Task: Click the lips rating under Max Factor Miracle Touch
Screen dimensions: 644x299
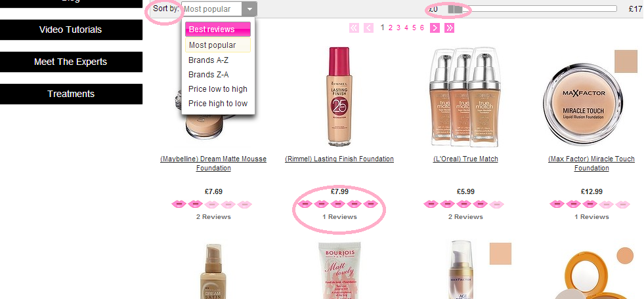Action: (x=590, y=205)
